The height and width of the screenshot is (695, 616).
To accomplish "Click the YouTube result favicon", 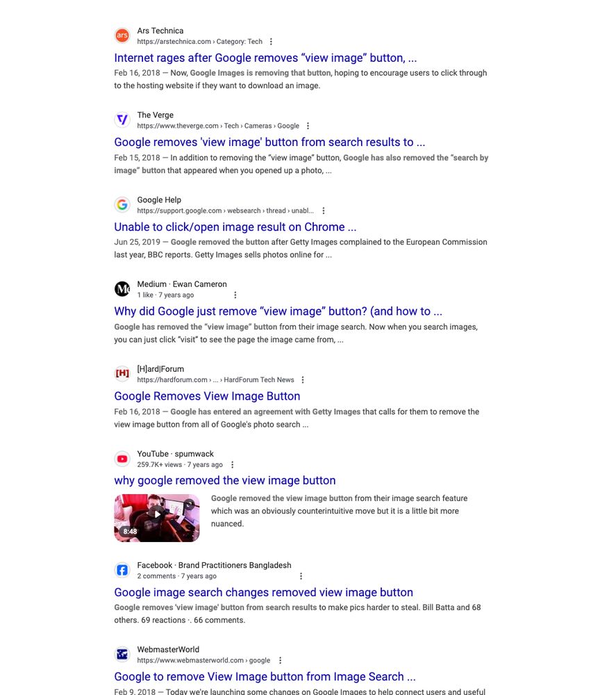I will [122, 459].
